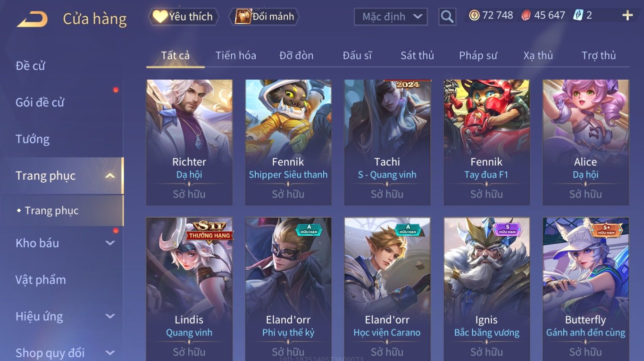Open Tướng in the sidebar
This screenshot has width=644, height=361.
pos(32,139)
